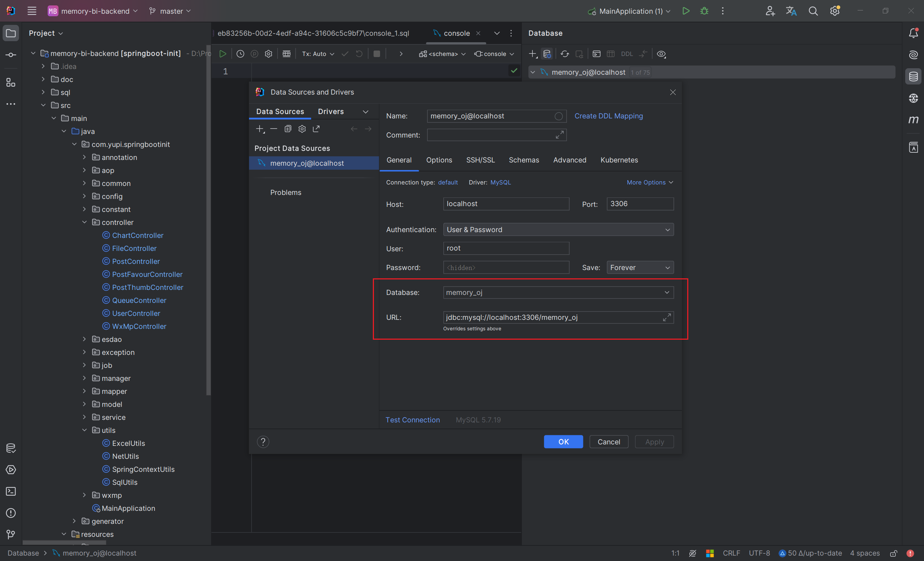Click the URL input field to edit

(x=554, y=317)
